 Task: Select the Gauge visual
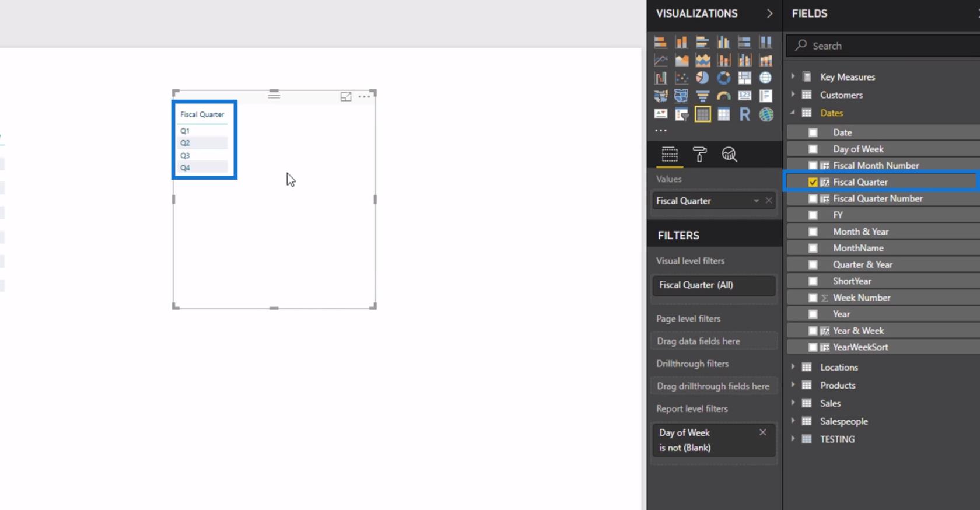[x=723, y=96]
